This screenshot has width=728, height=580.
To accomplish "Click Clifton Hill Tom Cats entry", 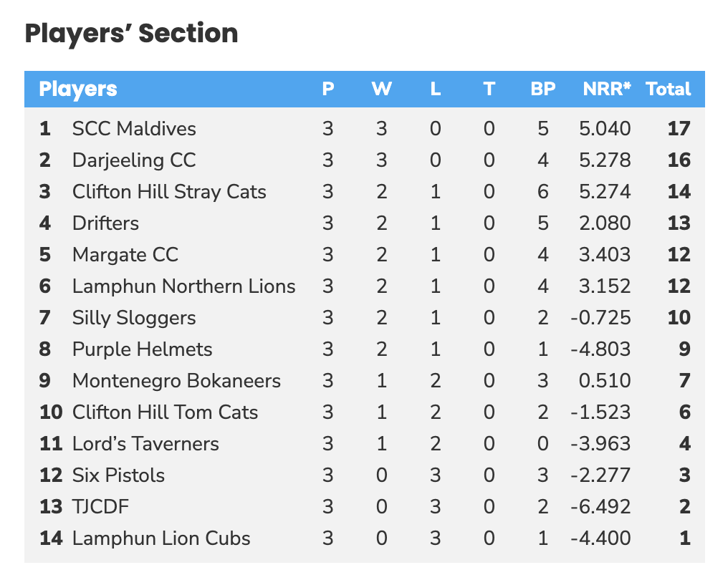I will [165, 412].
